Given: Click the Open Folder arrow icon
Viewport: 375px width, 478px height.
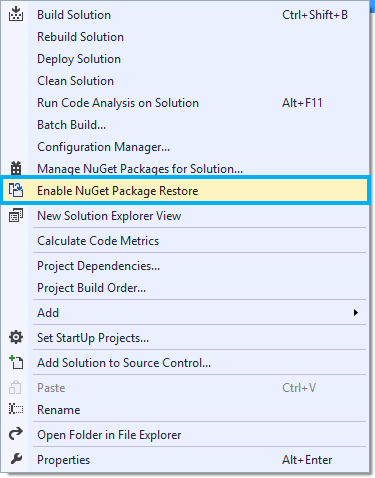Looking at the screenshot, I should (16, 434).
